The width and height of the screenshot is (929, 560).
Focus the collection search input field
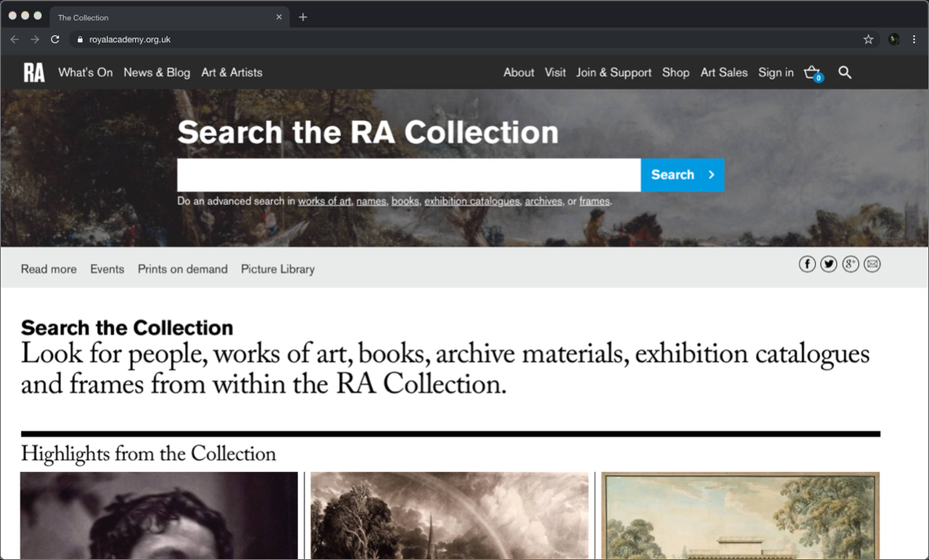point(409,175)
